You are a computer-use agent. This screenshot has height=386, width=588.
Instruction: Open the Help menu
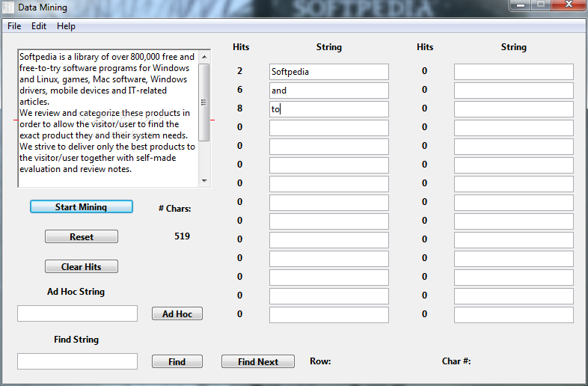click(66, 26)
